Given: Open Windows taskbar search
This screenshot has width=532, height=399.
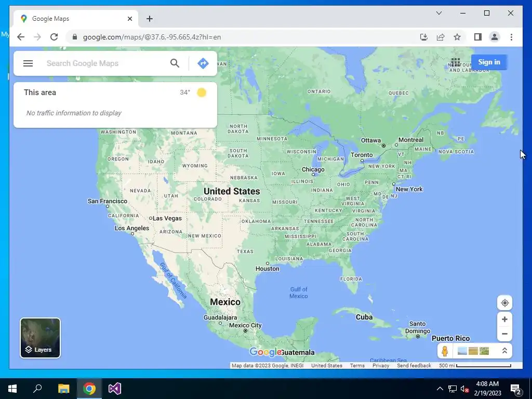Looking at the screenshot, I should [37, 389].
